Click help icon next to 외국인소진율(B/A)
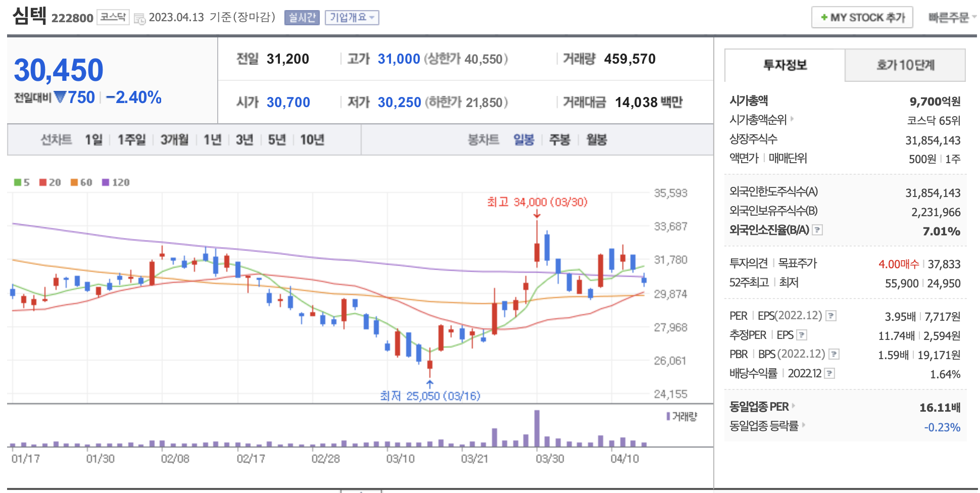The width and height of the screenshot is (980, 493). pos(817,230)
